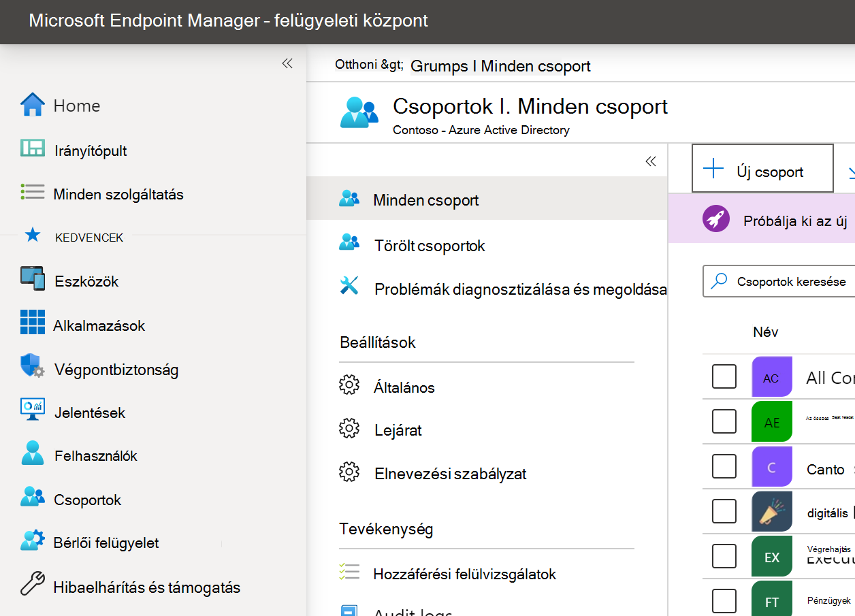Collapse the left main navigation pane
The width and height of the screenshot is (855, 616).
point(287,63)
